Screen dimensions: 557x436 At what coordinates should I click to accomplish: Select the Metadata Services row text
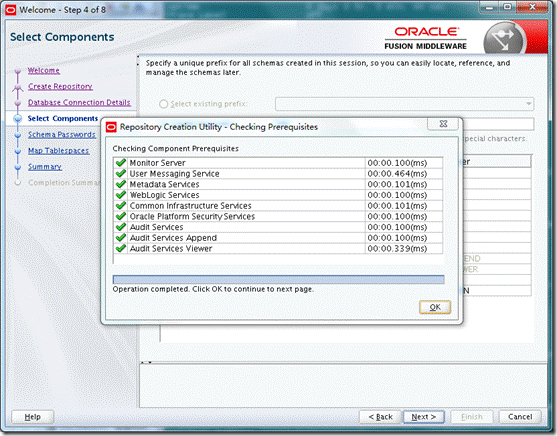(164, 184)
